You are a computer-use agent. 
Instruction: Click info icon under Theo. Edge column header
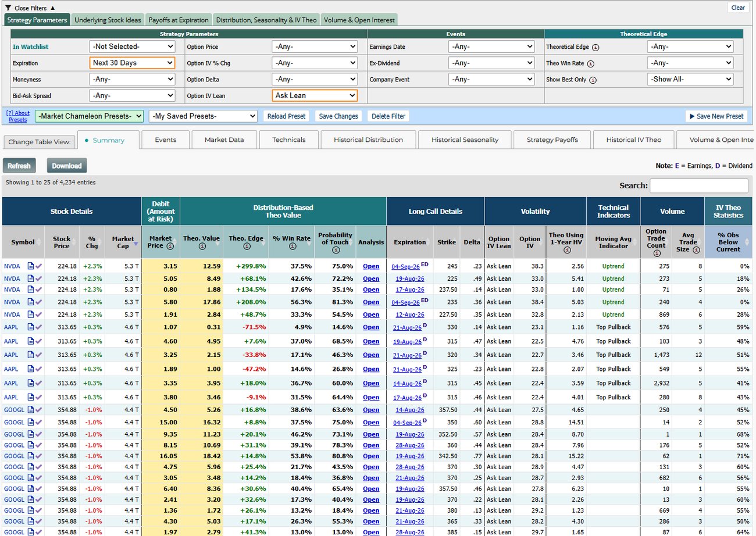(246, 246)
